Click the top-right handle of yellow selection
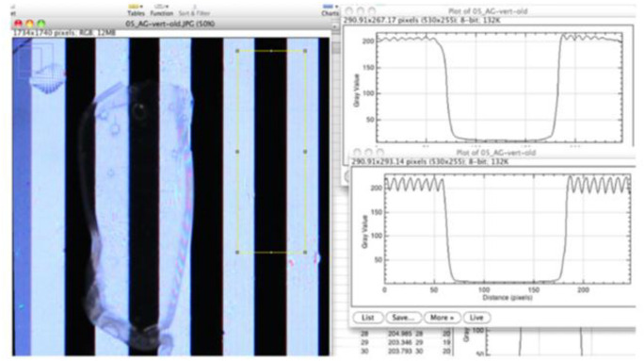The image size is (644, 361). point(305,51)
